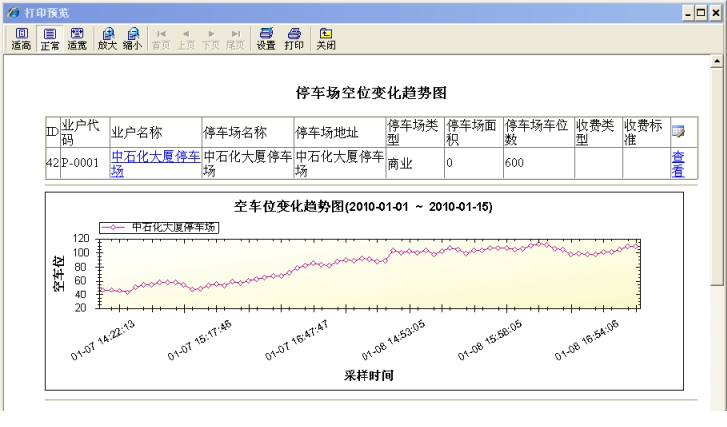The image size is (727, 427).
Task: Open the 中石化大厦停车场 owner name link
Action: tap(154, 163)
